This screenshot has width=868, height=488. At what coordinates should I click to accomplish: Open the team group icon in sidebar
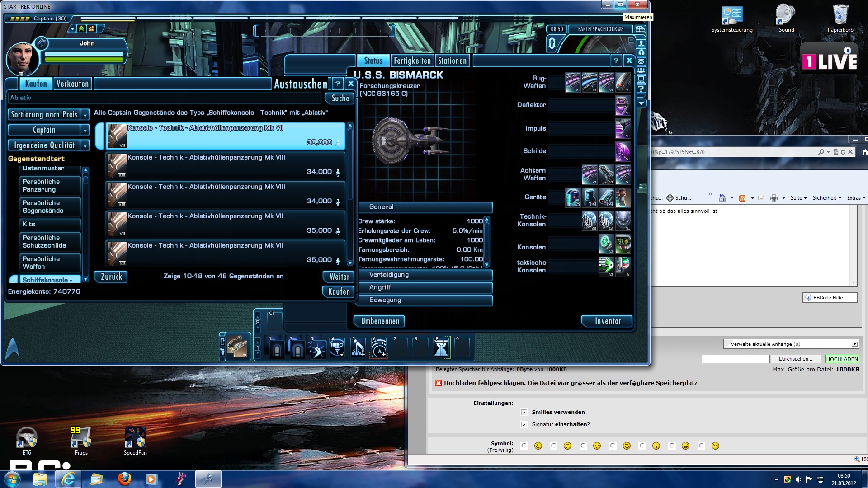641,70
